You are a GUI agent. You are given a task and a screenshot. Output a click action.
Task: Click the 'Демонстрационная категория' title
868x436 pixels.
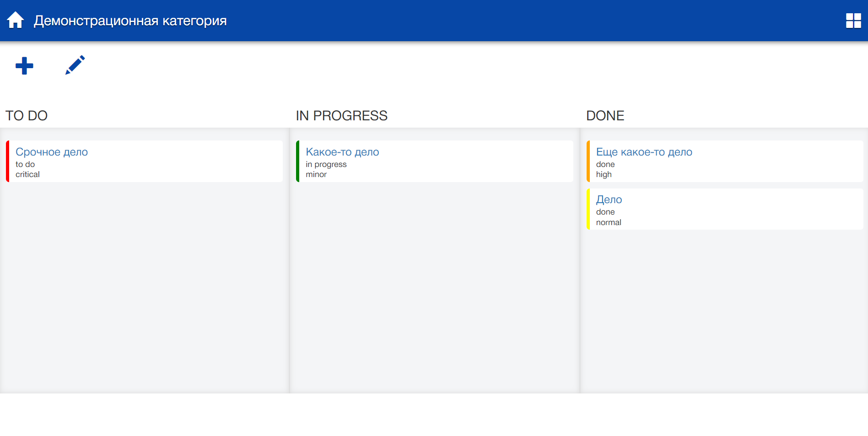130,21
